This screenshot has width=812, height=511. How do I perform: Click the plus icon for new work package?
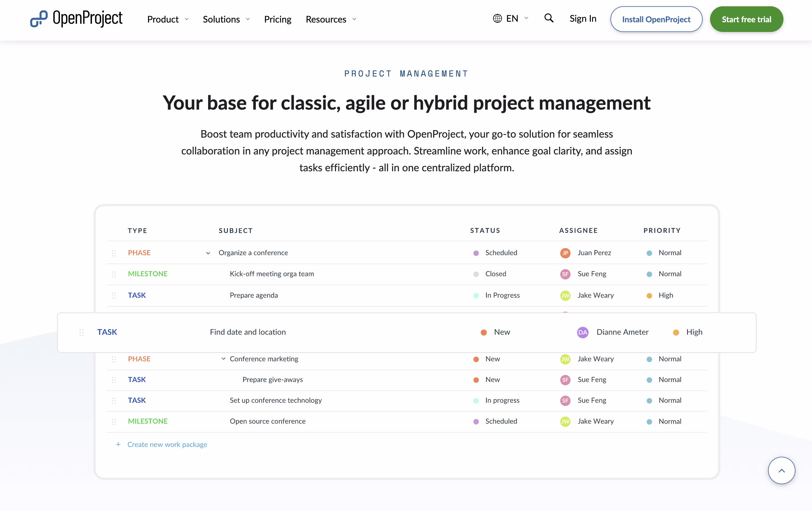(x=118, y=444)
